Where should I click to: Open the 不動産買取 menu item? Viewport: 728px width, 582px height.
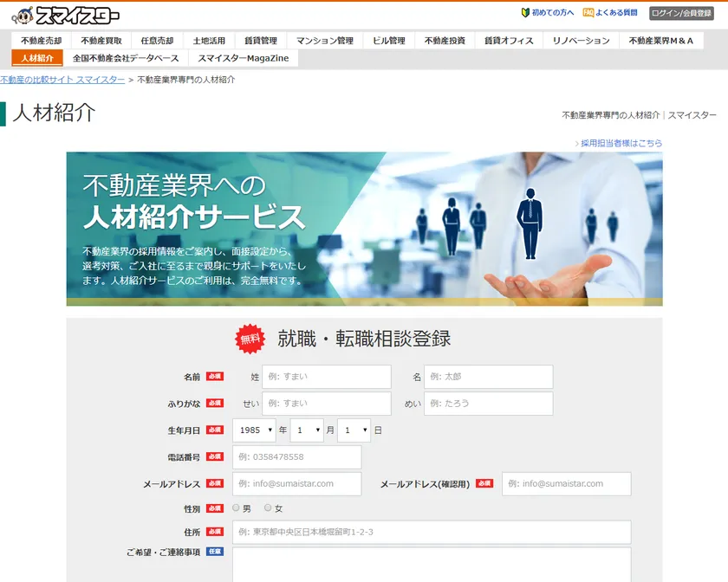pyautogui.click(x=101, y=41)
